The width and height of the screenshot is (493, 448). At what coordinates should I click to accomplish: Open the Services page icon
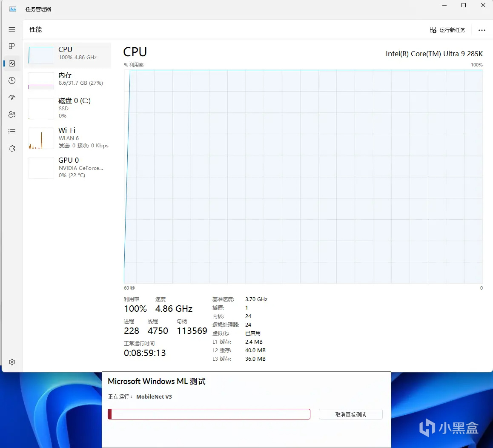(x=12, y=149)
